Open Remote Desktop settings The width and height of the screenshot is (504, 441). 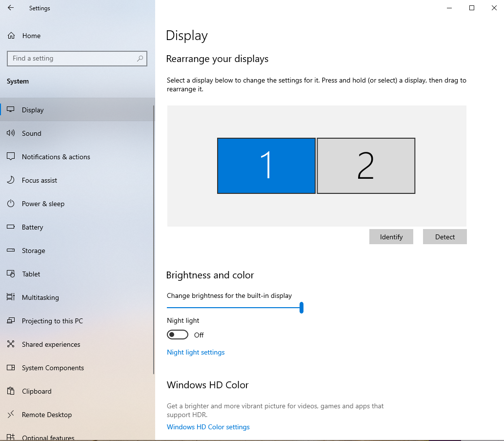pos(11,414)
